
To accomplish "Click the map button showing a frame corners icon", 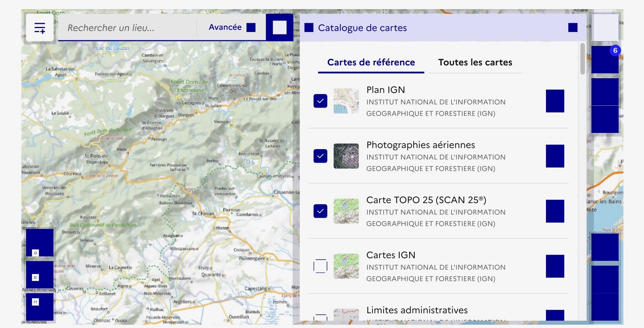I will [x=40, y=307].
